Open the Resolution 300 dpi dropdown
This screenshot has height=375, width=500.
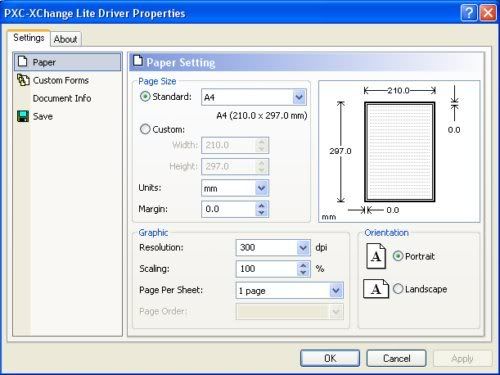(x=303, y=248)
